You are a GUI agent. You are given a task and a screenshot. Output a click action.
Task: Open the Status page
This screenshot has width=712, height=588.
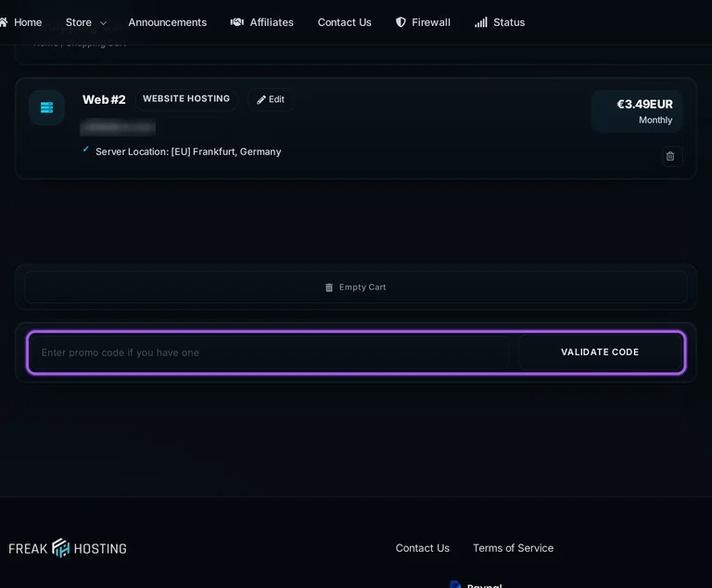click(x=500, y=22)
